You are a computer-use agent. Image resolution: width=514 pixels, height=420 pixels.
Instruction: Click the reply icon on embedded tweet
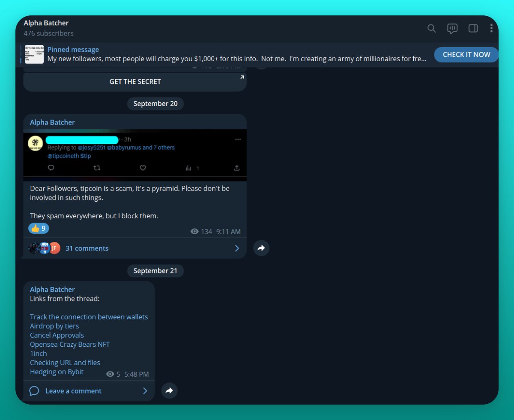pyautogui.click(x=51, y=168)
